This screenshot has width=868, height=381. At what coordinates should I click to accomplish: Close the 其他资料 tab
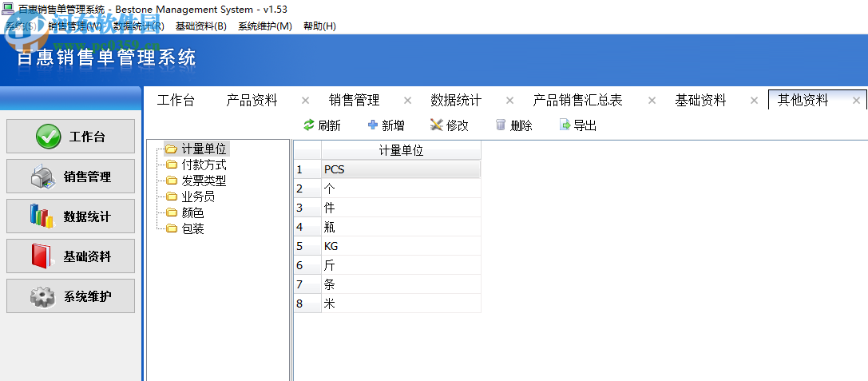pos(856,101)
